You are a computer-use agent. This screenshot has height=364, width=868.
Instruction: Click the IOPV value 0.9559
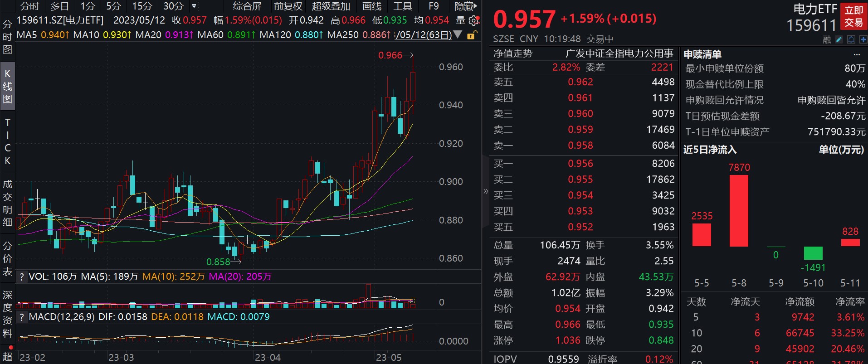[x=564, y=359]
